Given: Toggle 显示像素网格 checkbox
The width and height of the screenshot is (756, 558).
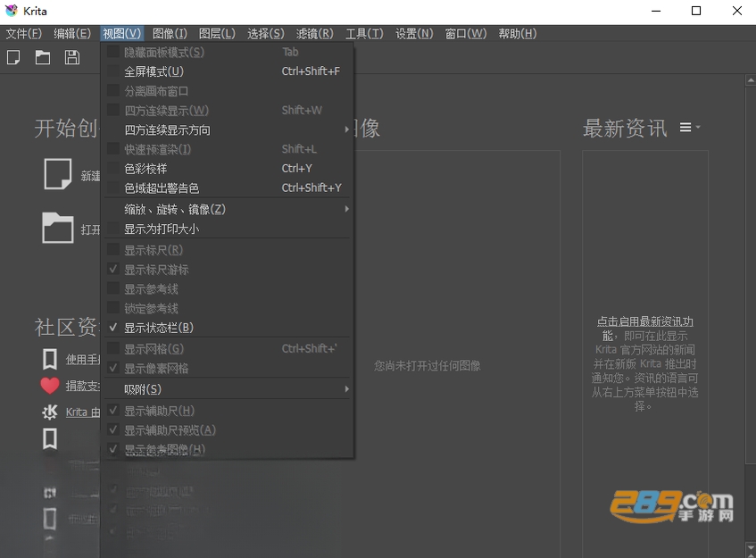Looking at the screenshot, I should click(x=112, y=368).
